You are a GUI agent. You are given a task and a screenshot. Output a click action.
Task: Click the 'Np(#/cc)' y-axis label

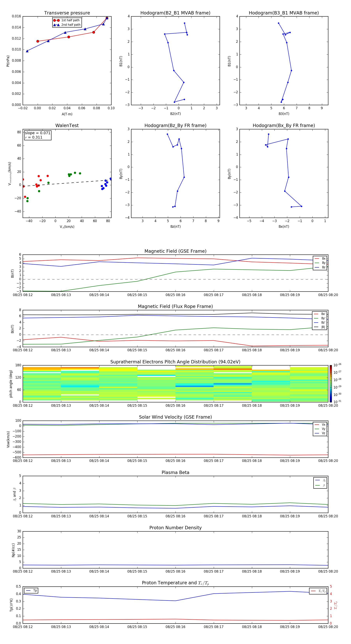tap(13, 550)
